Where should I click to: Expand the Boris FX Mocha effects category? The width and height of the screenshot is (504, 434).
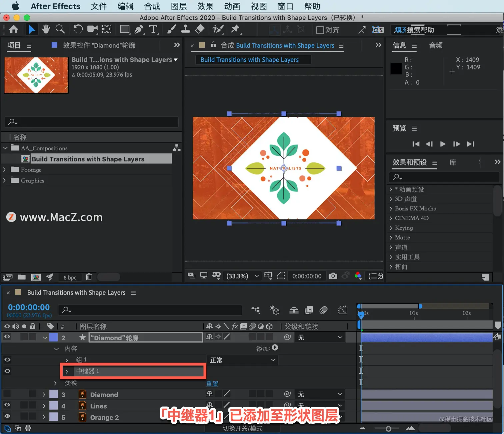[x=391, y=208]
